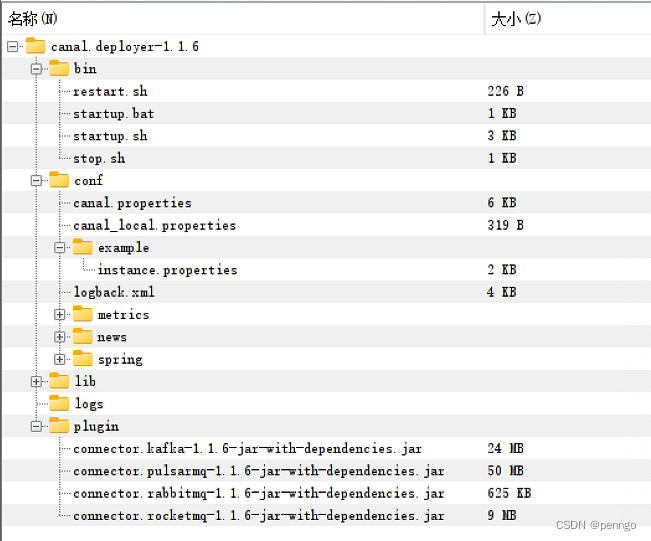This screenshot has height=541, width=651.
Task: Click the conf folder icon
Action: pyautogui.click(x=59, y=180)
